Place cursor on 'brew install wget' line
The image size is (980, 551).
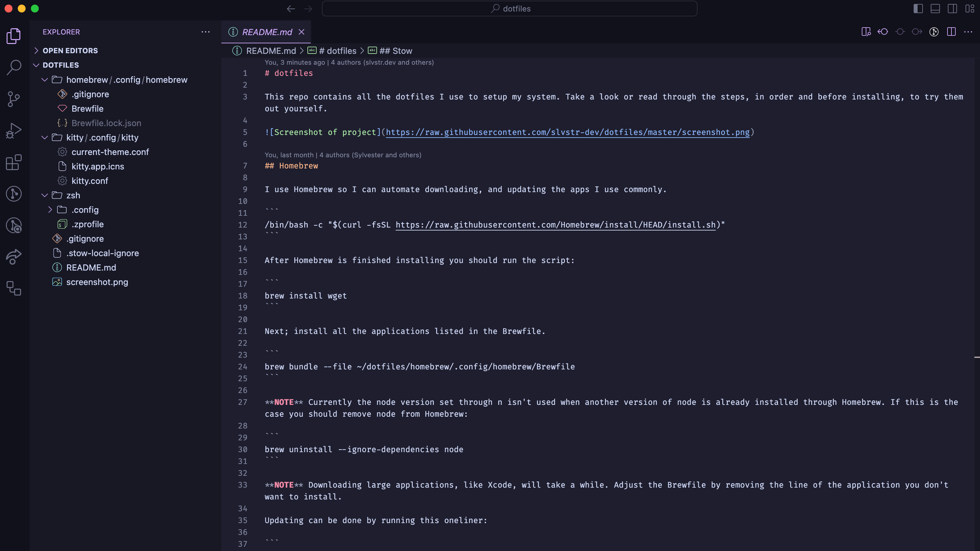[306, 296]
